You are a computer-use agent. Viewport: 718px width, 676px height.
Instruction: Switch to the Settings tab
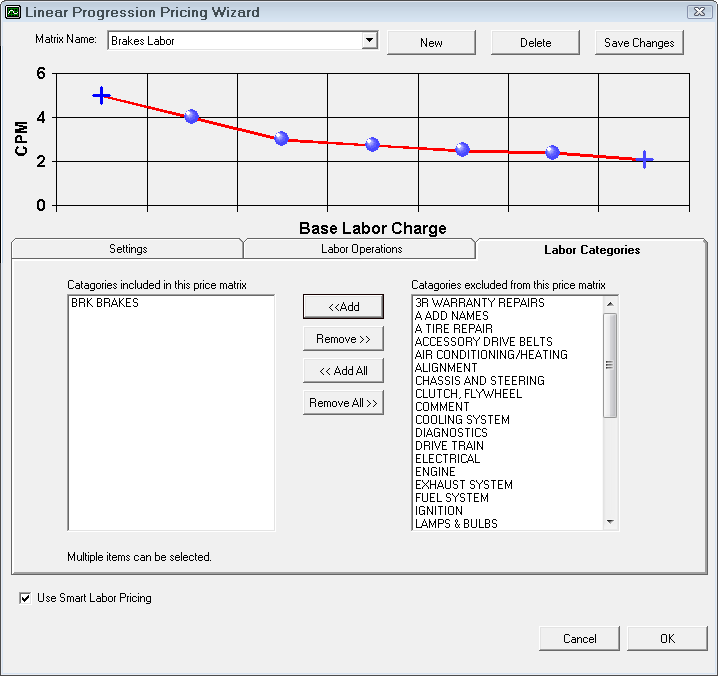(x=128, y=249)
